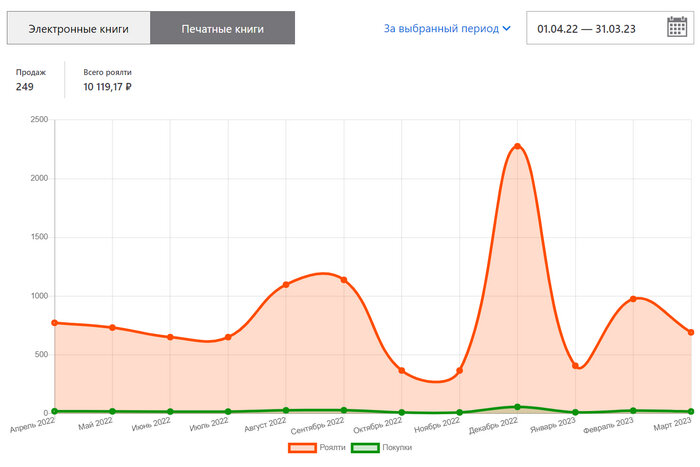700x467 pixels.
Task: Click the Продаж 249 sales value
Action: pos(25,87)
